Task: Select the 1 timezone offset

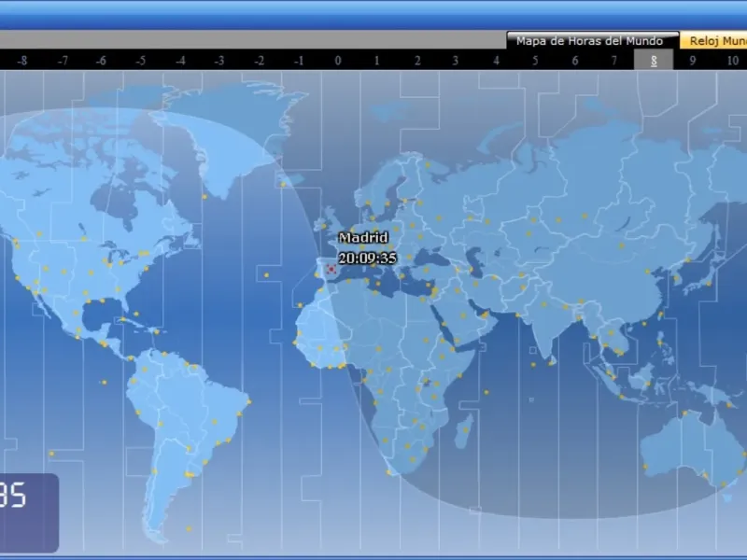Action: [376, 61]
